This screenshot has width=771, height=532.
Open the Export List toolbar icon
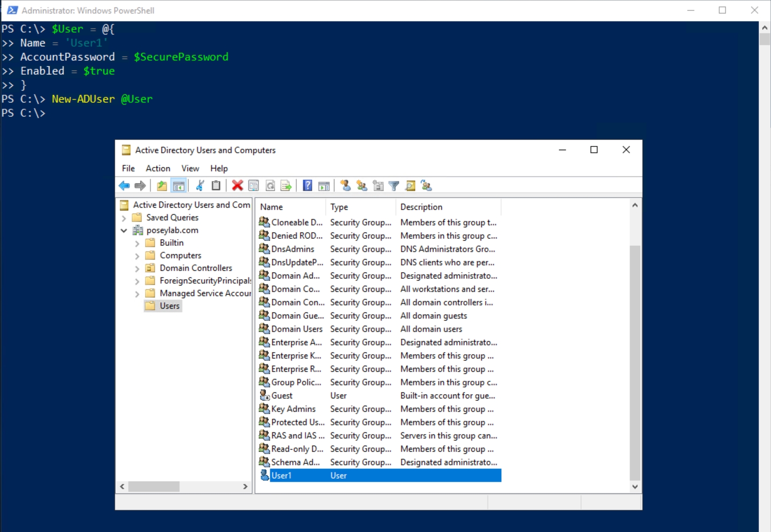286,186
